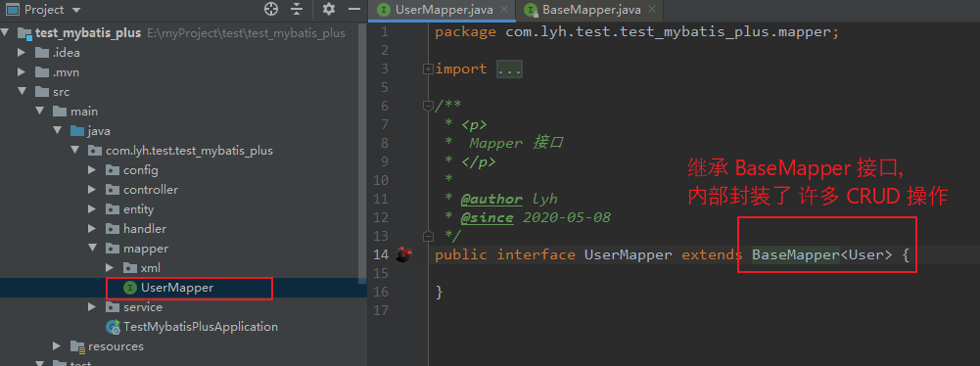Collapse Javadoc comment fold on line 6

click(x=428, y=106)
